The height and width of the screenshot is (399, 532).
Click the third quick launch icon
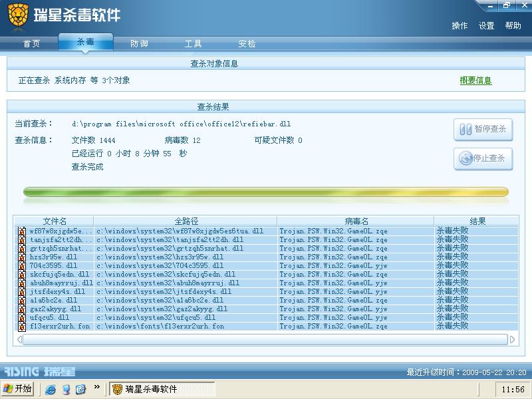pos(80,389)
